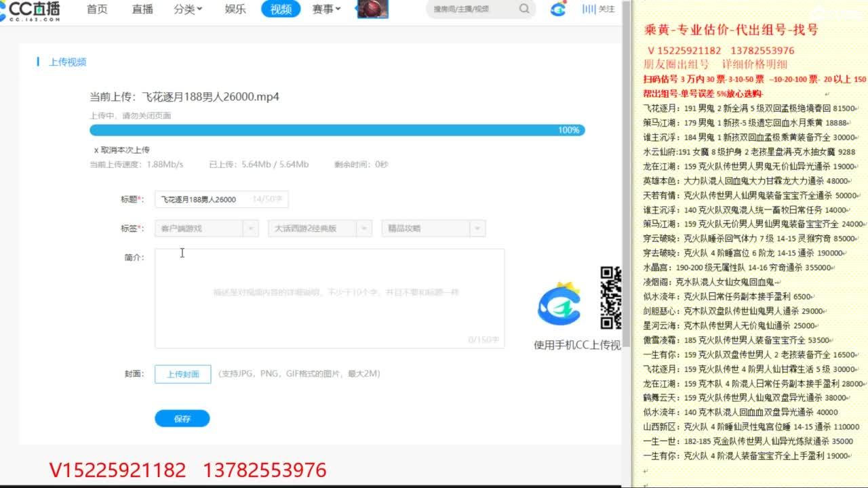Click the 100% progress label
This screenshot has width=868, height=488.
(x=568, y=130)
